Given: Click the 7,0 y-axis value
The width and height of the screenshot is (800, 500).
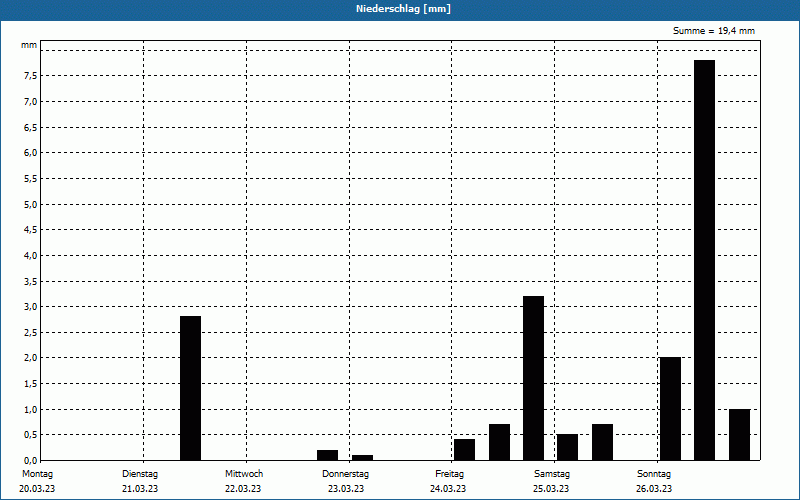Looking at the screenshot, I should 31,101.
